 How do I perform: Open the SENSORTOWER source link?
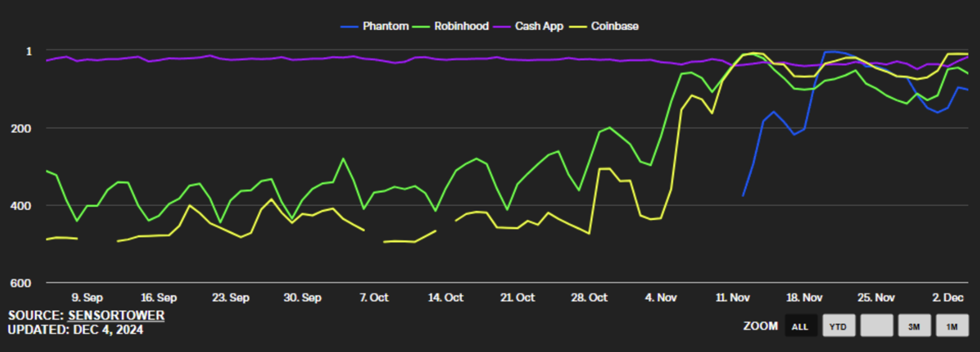click(x=116, y=315)
